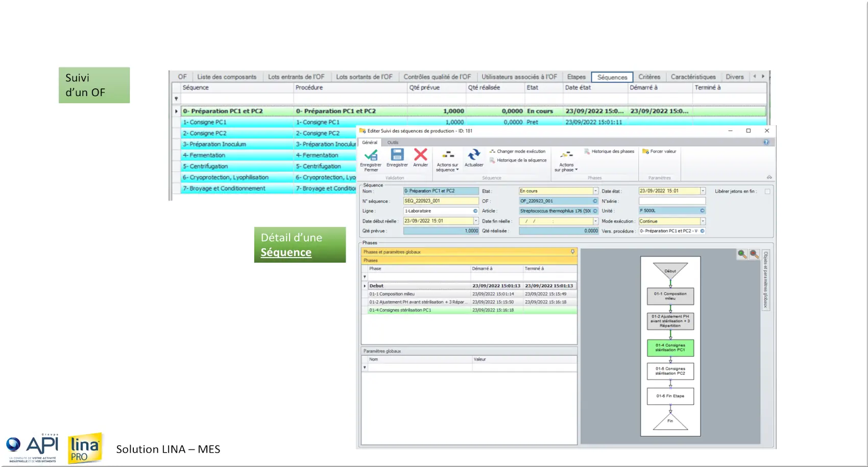
Task: Click the Début triangle node in the diagram
Action: 670,270
